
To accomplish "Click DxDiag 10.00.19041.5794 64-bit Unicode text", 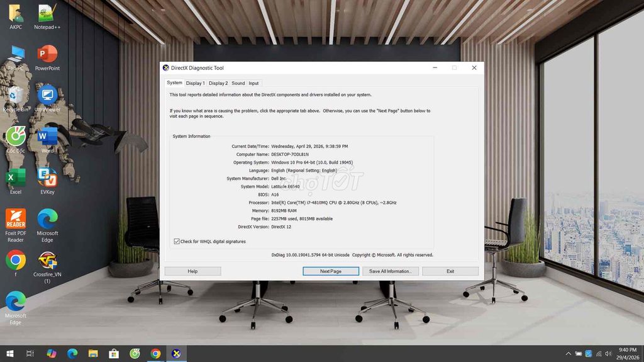I will pos(311,255).
